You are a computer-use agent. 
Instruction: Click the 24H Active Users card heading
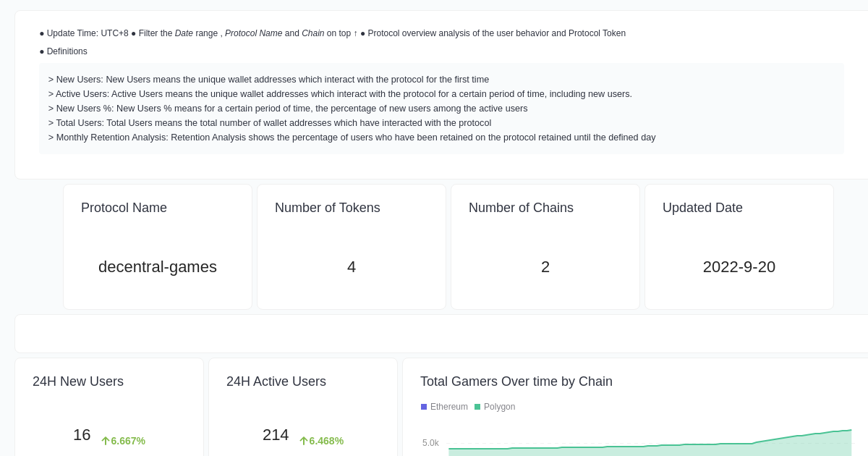[x=276, y=381]
